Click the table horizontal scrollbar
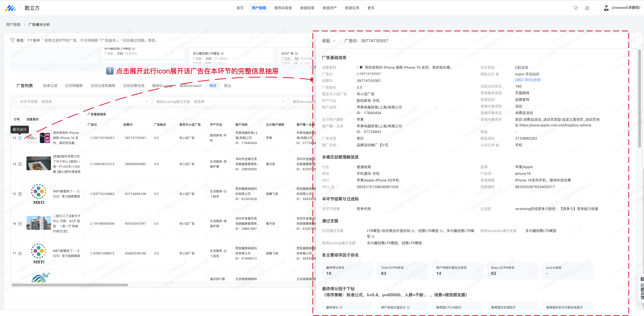Screen dimensions: 644x316 point(70,285)
